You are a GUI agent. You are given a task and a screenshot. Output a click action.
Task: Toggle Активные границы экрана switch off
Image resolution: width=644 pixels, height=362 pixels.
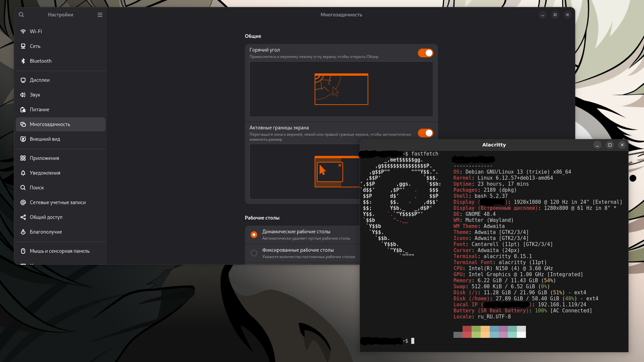[425, 133]
